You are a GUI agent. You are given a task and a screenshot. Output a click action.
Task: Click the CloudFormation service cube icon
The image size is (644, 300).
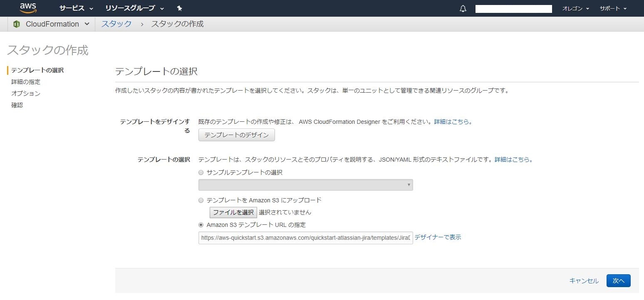17,24
